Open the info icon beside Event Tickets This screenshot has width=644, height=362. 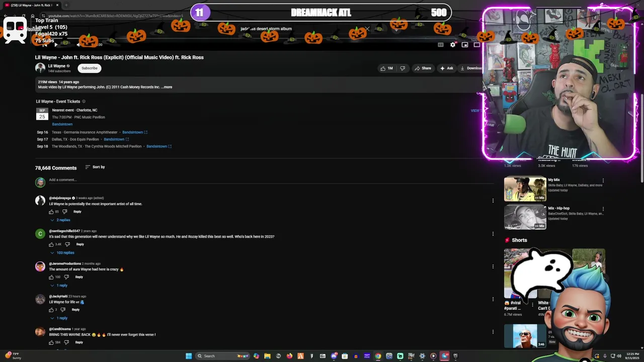84,102
